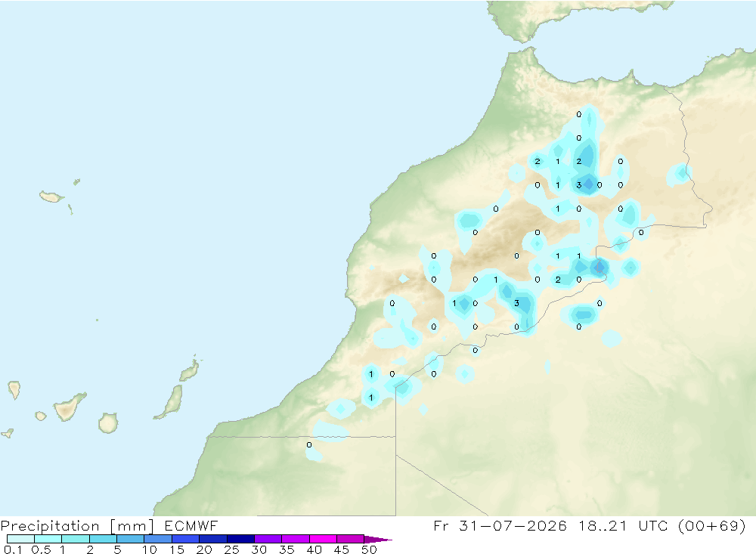This screenshot has height=554, width=756.
Task: Select legend swatch between 25 and 30
Action: [240, 539]
